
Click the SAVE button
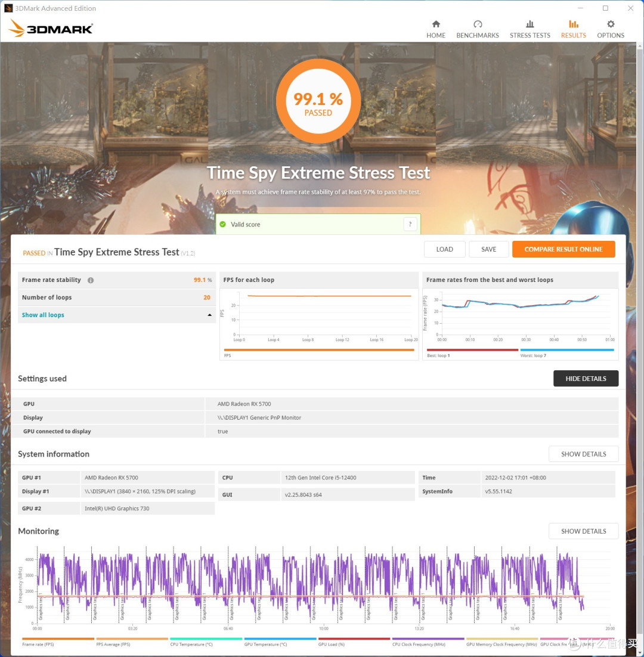(x=488, y=249)
